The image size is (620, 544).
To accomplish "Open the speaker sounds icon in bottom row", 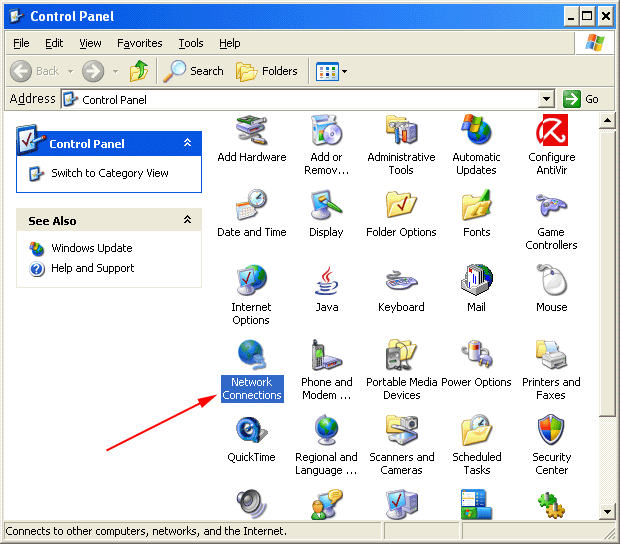I will (x=251, y=504).
